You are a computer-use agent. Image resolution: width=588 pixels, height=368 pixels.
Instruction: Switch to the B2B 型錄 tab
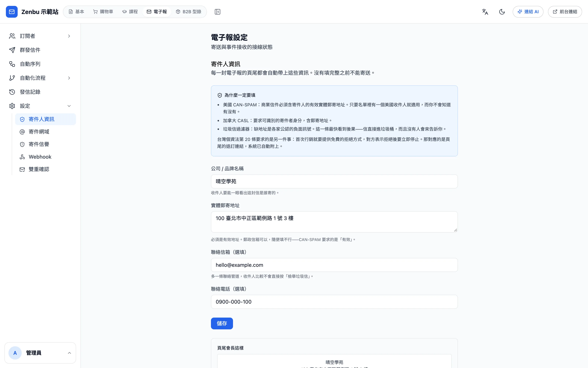(x=189, y=12)
